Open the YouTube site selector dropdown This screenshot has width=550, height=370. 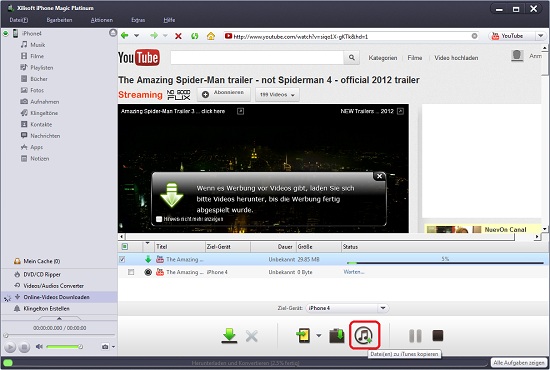click(x=541, y=36)
